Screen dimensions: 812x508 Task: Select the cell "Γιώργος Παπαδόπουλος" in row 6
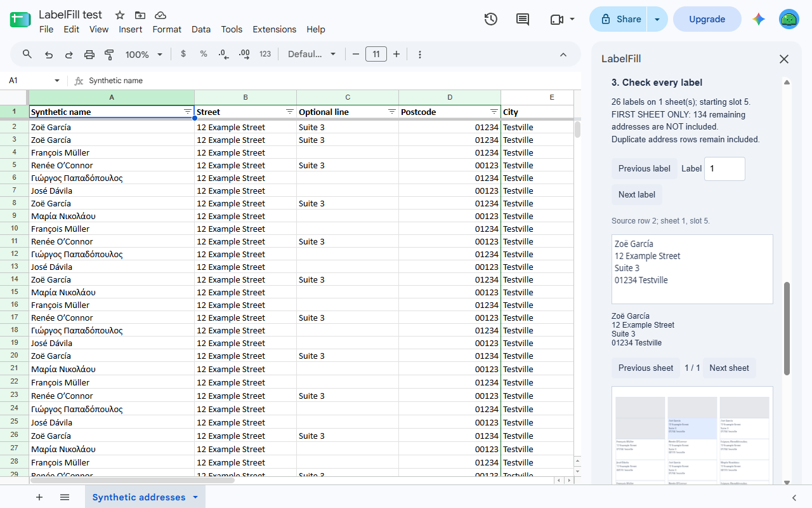coord(112,178)
